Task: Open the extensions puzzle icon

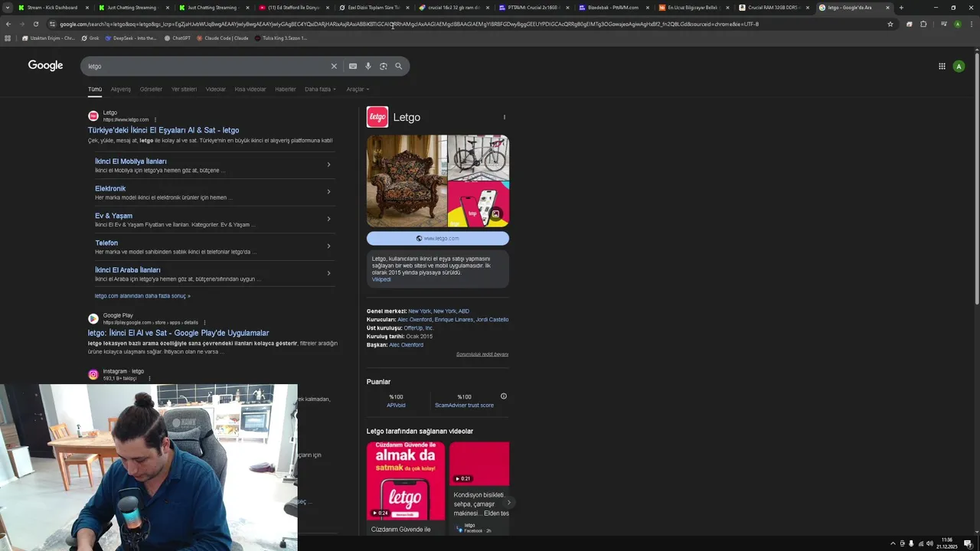Action: pyautogui.click(x=923, y=24)
